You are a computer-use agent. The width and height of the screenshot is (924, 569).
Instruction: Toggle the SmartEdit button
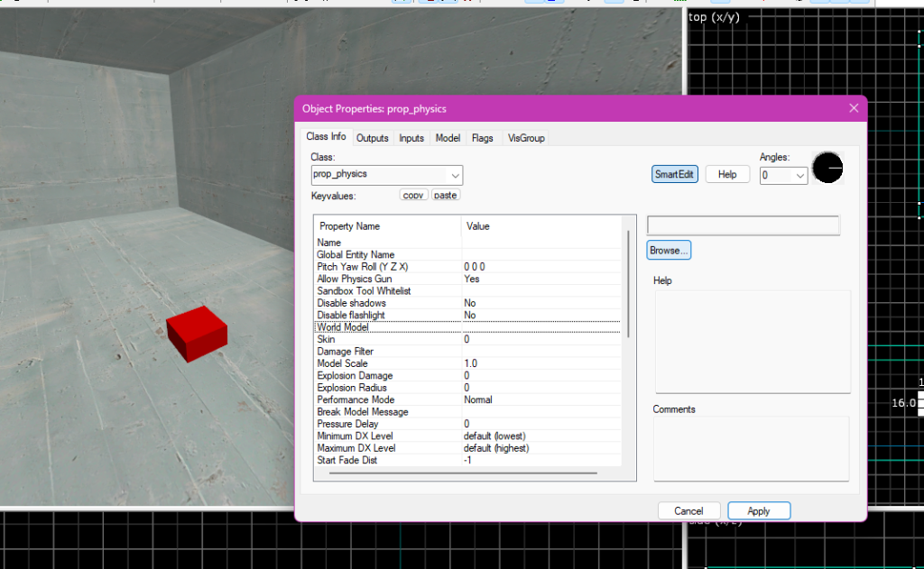click(674, 174)
